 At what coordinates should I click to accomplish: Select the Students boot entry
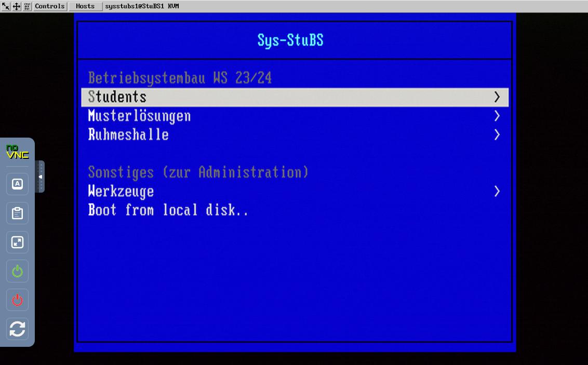point(117,97)
